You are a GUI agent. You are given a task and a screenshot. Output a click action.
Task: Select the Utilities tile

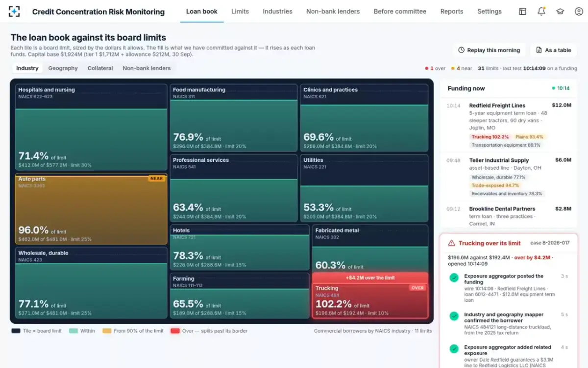click(x=364, y=188)
